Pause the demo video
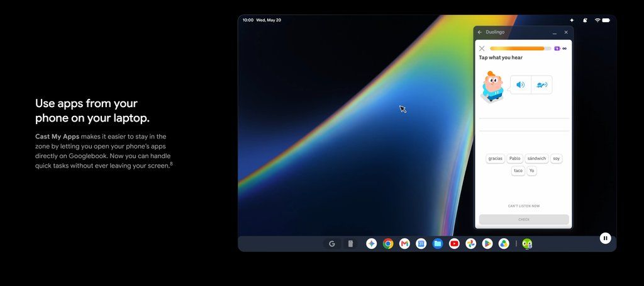Viewport: 644px width, 286px height. coord(605,238)
